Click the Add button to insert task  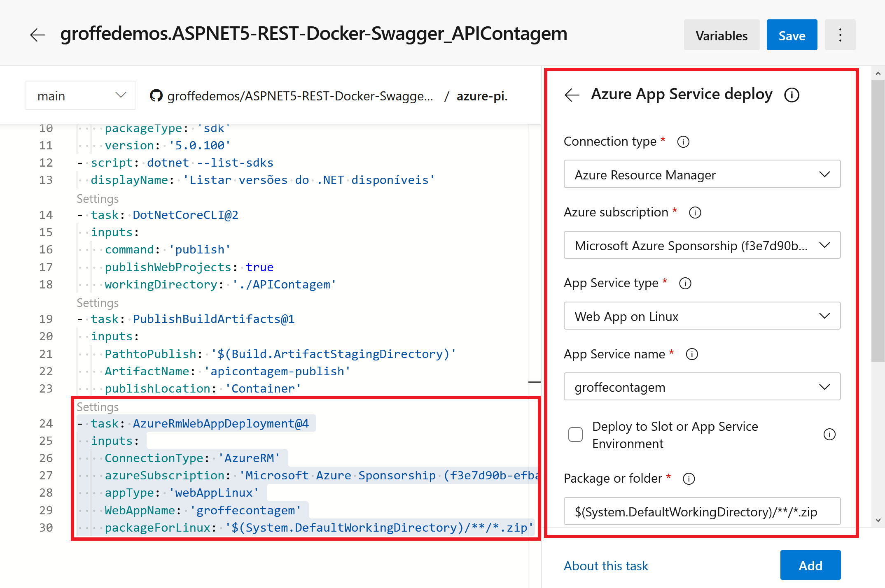(810, 565)
